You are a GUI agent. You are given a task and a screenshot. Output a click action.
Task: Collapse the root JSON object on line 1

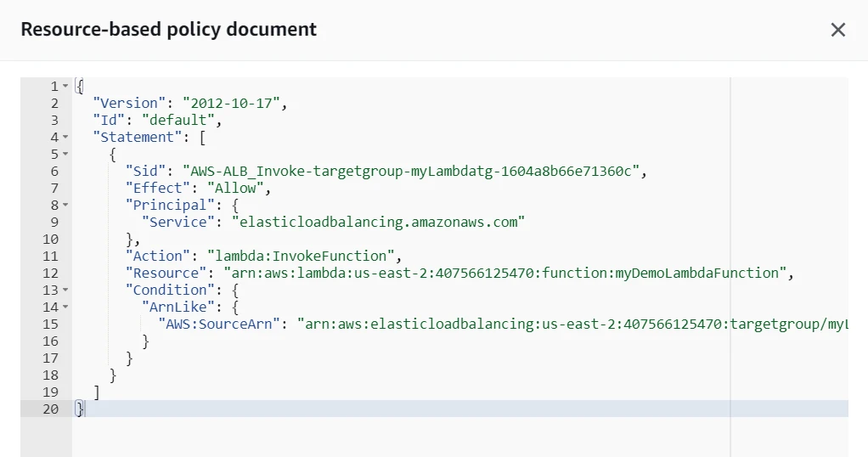click(65, 87)
